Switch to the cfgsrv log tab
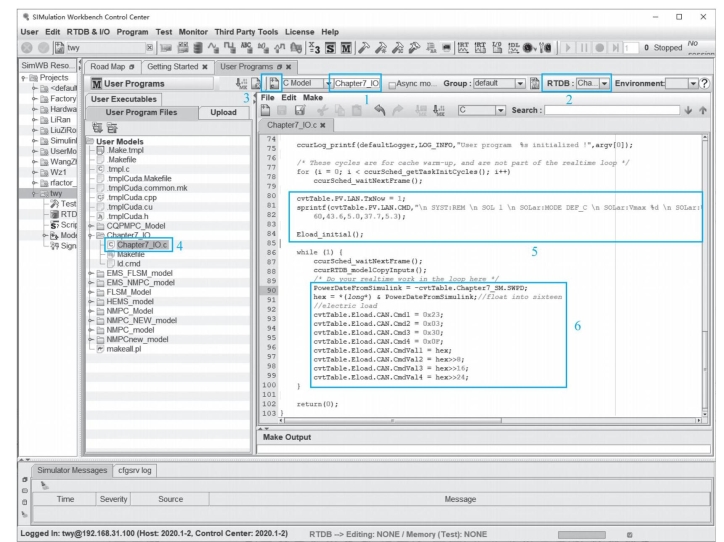724x542 pixels. click(x=134, y=470)
